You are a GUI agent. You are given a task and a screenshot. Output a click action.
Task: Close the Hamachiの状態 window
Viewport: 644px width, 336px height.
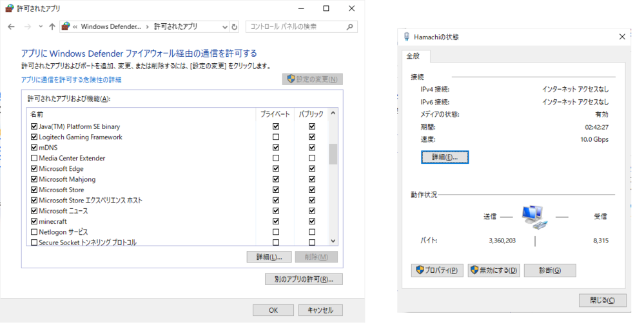coord(622,37)
